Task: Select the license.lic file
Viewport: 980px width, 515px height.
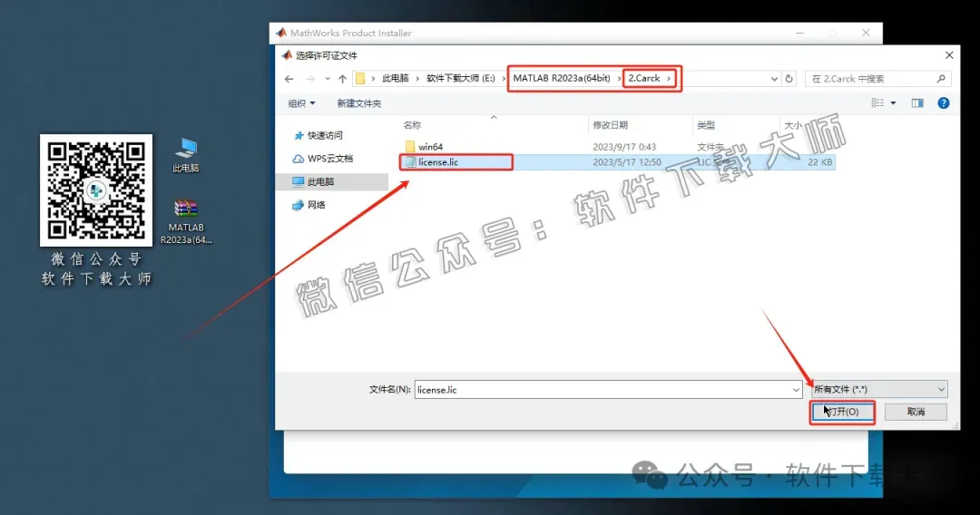Action: (x=438, y=162)
